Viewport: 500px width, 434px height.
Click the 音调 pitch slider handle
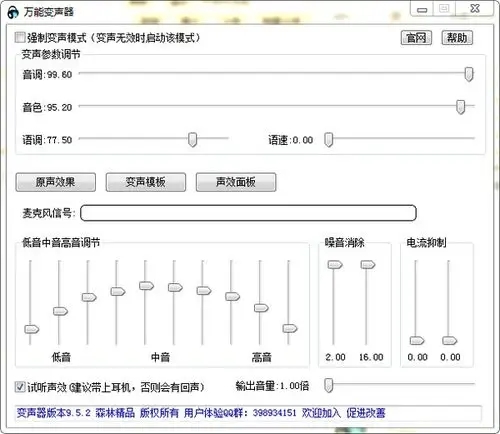coord(469,74)
